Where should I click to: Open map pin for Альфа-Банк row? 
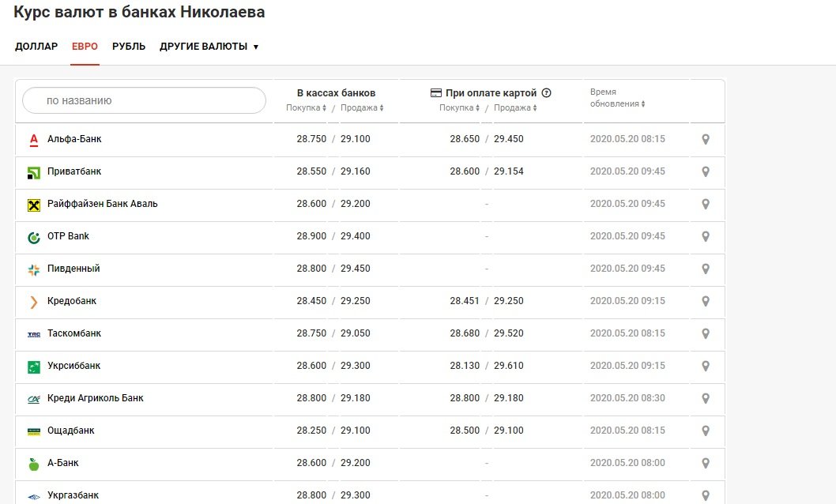(x=706, y=140)
